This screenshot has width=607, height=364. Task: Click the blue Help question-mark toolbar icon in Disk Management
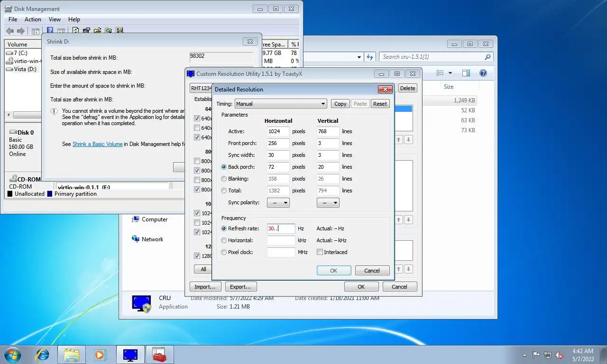pos(50,31)
